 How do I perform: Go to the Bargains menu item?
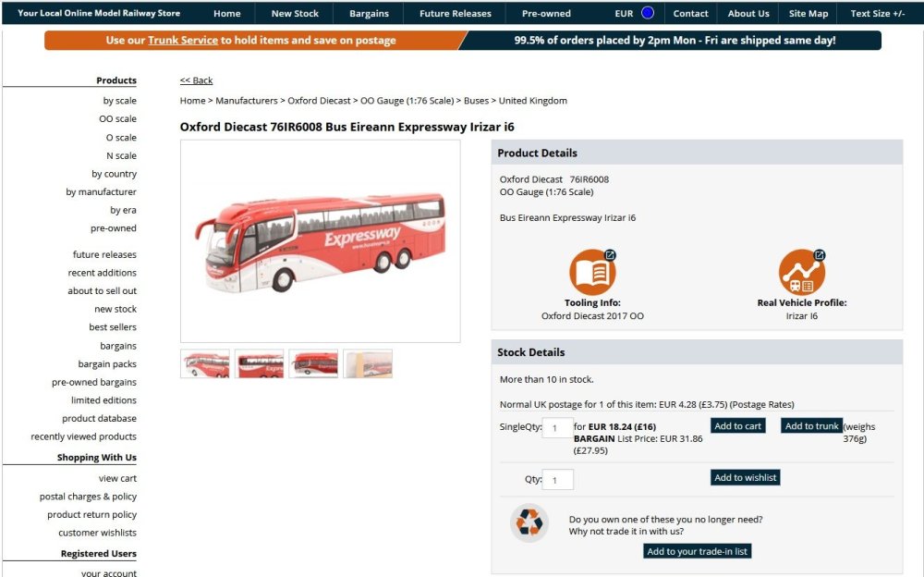[x=369, y=13]
